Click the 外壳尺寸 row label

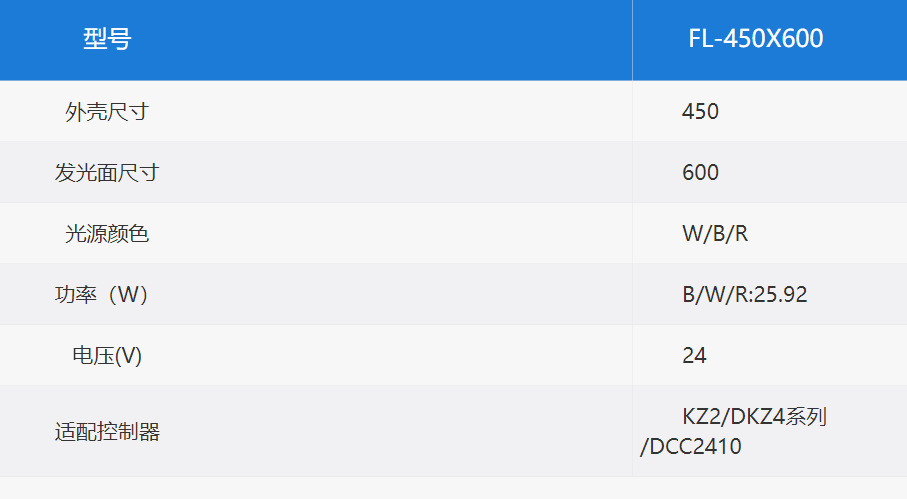tap(107, 112)
